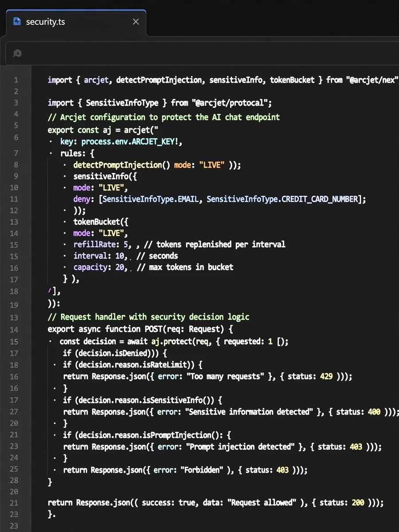Click status 403 on the Forbidden line
399x532 pixels.
(x=282, y=469)
